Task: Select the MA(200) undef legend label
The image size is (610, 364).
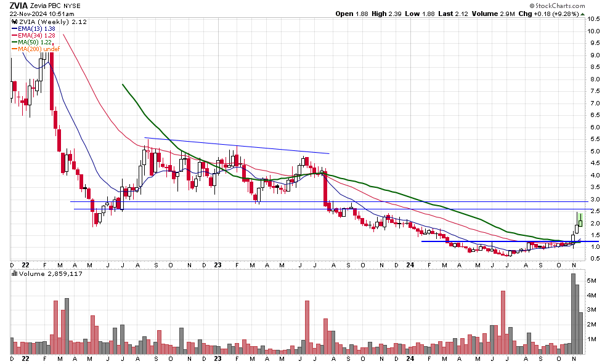Action: click(x=39, y=49)
